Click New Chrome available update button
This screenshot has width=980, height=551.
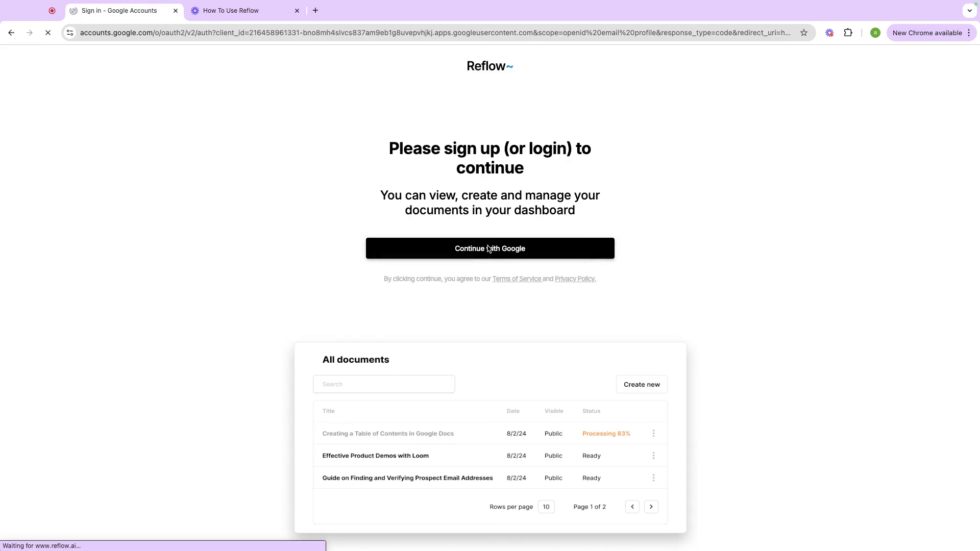click(927, 33)
